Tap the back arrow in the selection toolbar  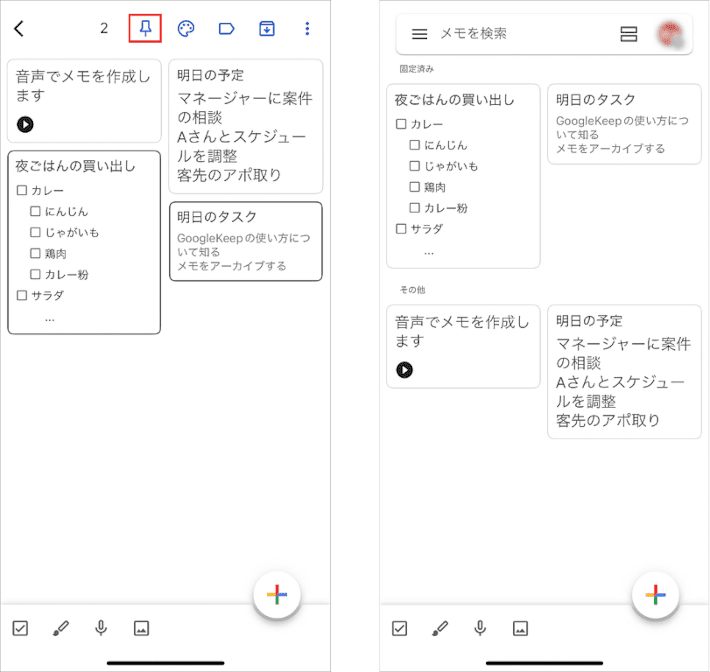pos(19,29)
